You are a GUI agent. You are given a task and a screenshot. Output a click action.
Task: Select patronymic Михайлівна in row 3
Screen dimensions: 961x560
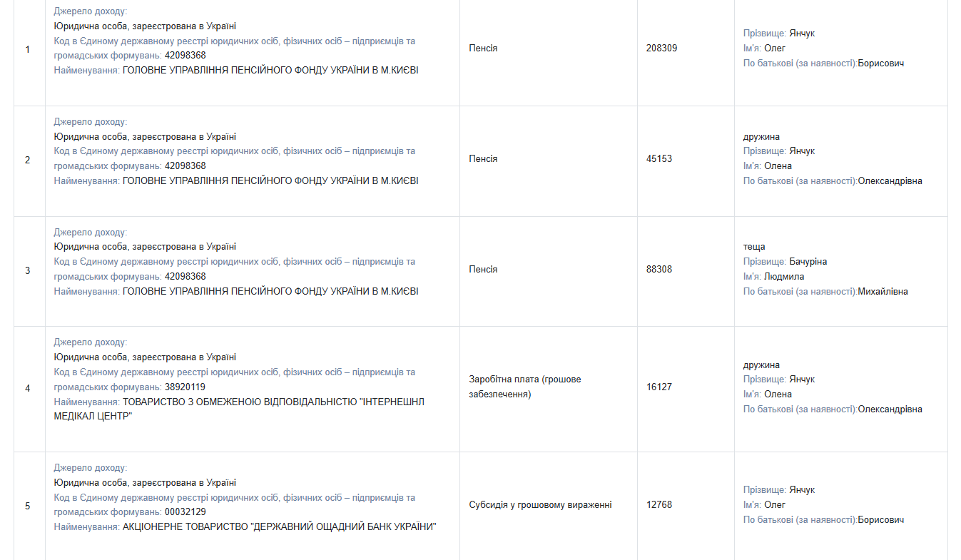[883, 292]
